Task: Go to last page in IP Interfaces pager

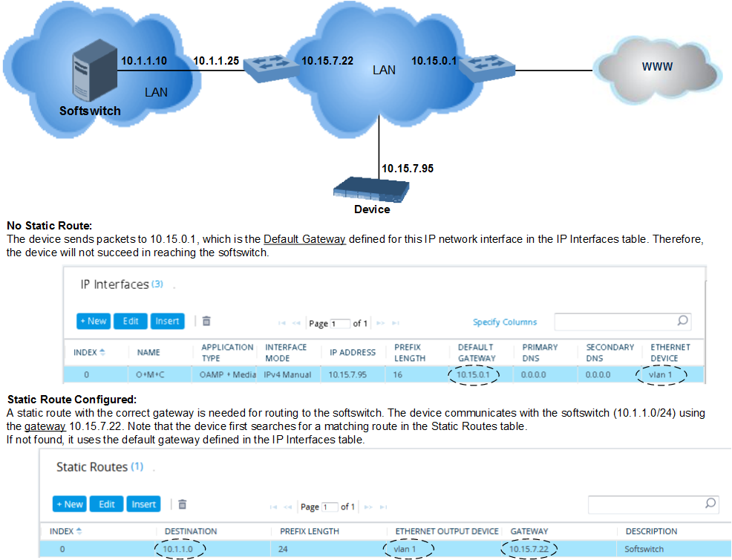Action: pyautogui.click(x=395, y=322)
